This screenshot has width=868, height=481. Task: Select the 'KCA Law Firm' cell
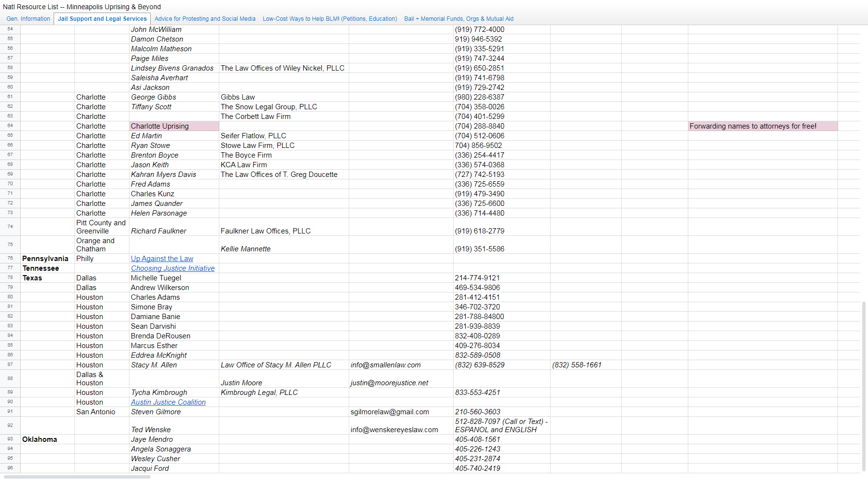click(284, 165)
